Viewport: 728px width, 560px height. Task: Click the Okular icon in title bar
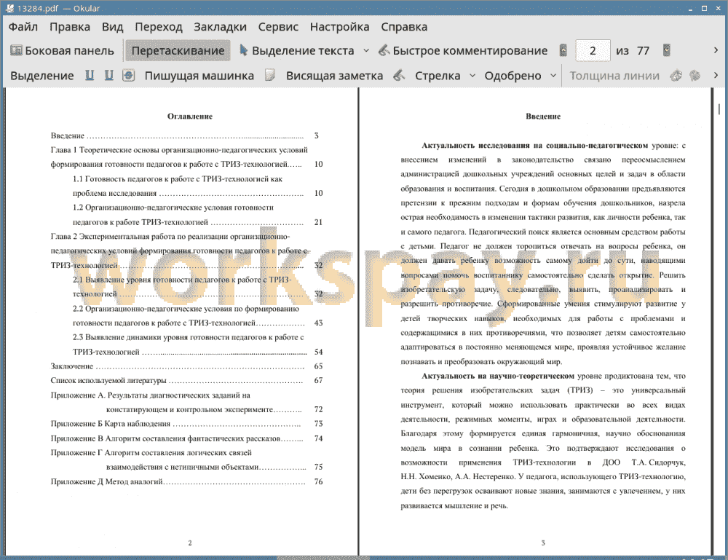(x=9, y=8)
